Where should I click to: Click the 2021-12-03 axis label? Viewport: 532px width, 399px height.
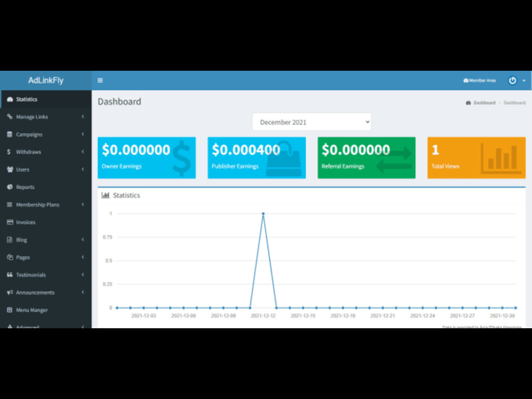point(144,315)
